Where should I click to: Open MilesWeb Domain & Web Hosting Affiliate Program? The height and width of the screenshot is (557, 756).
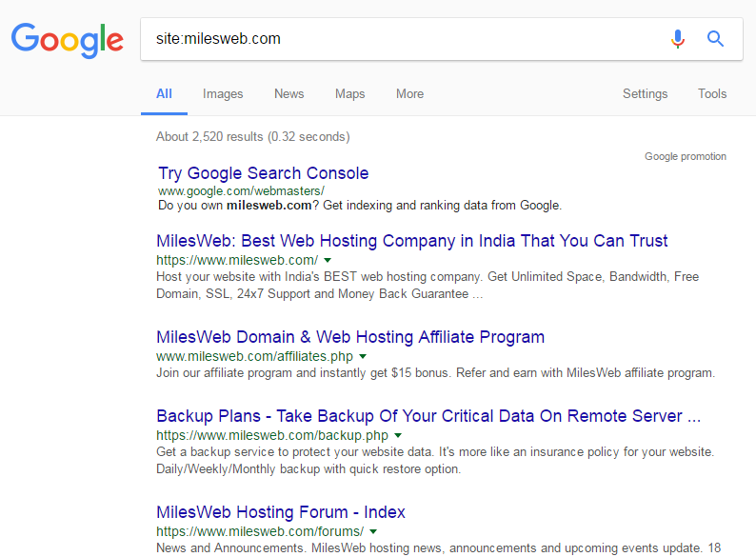350,337
